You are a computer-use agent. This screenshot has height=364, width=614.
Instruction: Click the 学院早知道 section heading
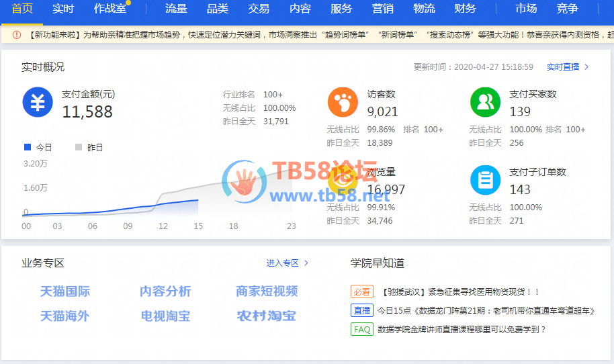377,263
